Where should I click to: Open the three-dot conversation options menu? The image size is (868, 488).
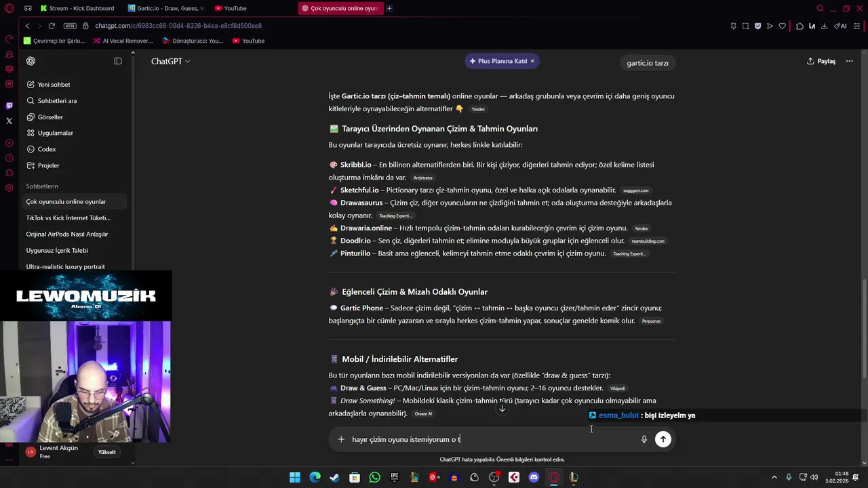850,61
